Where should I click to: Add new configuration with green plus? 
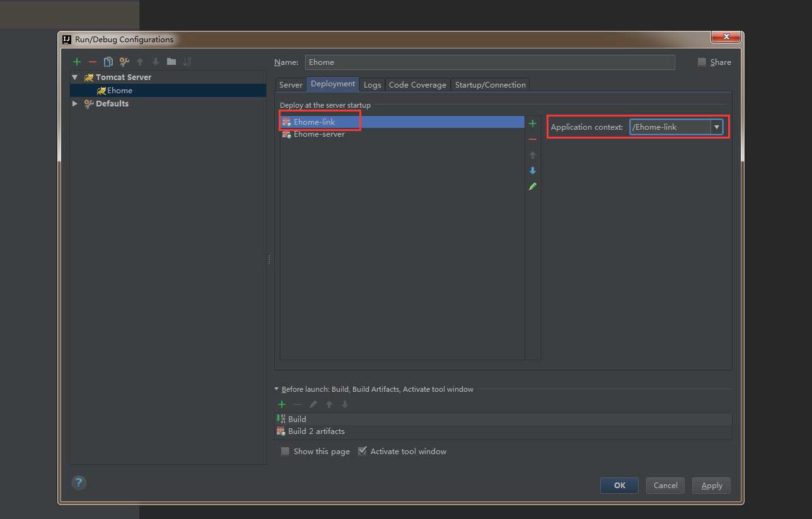coord(77,62)
